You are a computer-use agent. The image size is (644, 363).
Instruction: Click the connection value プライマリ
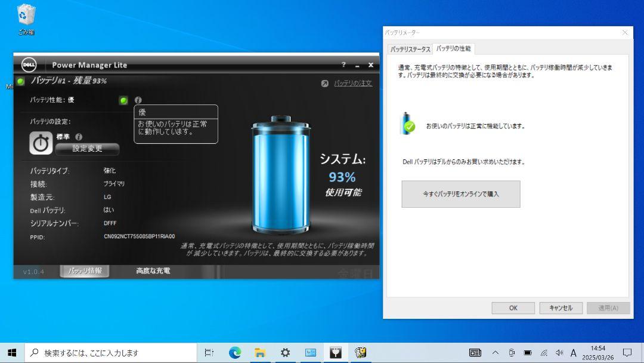coord(114,184)
